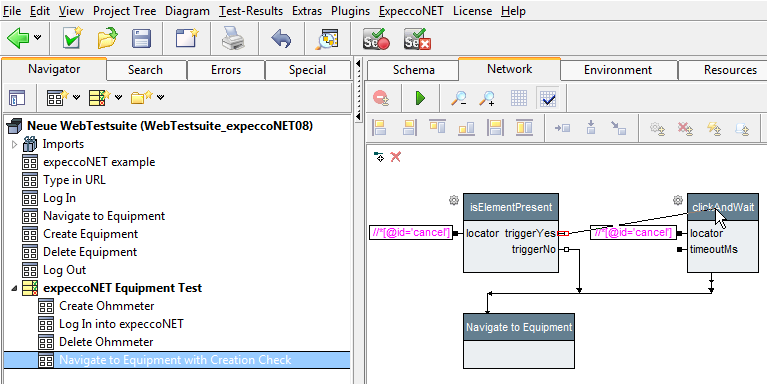The image size is (767, 384).
Task: Toggle the blue checkmark option button
Action: (x=547, y=99)
